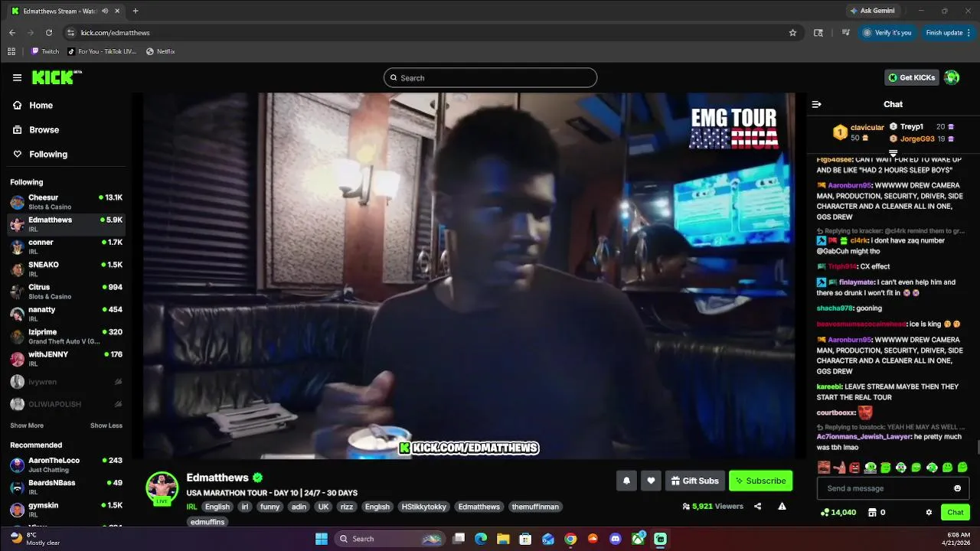This screenshot has width=980, height=551.
Task: Open Netflix bookmark
Action: coord(161,51)
